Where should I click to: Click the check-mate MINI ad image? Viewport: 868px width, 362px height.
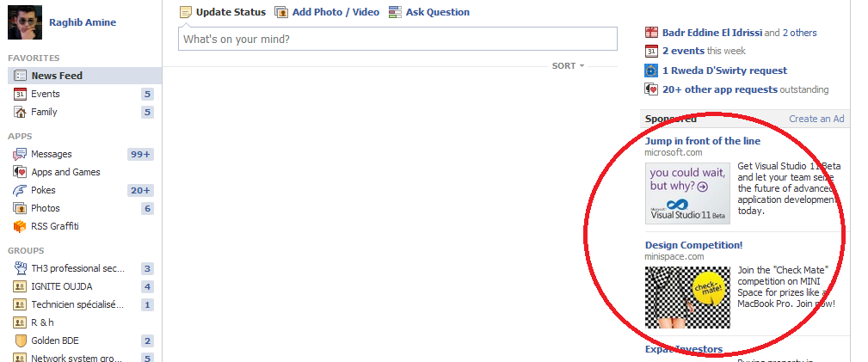[687, 298]
